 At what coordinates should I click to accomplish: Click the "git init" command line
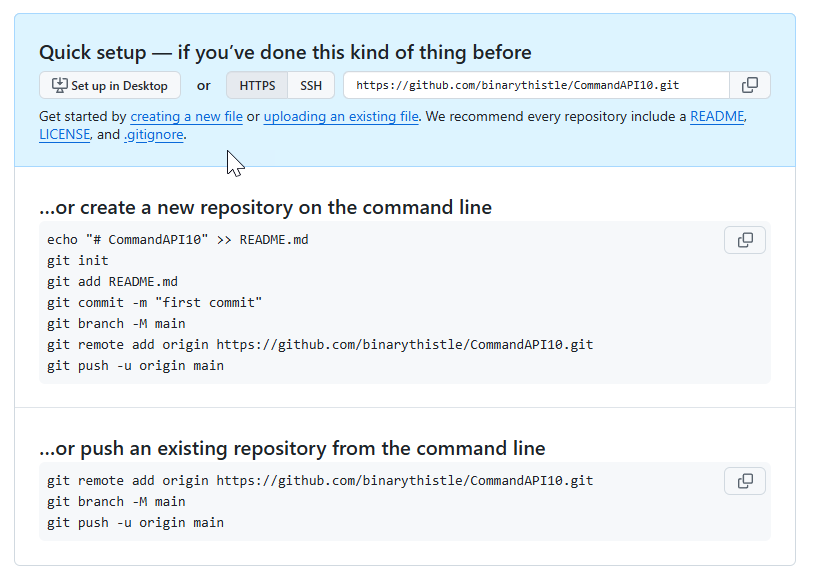pos(78,261)
